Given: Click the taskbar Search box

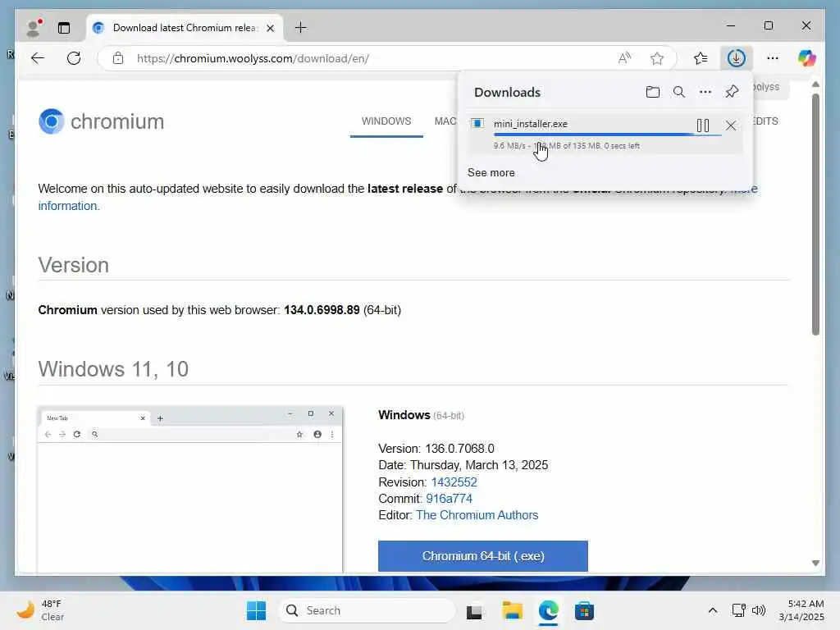Looking at the screenshot, I should 367,610.
